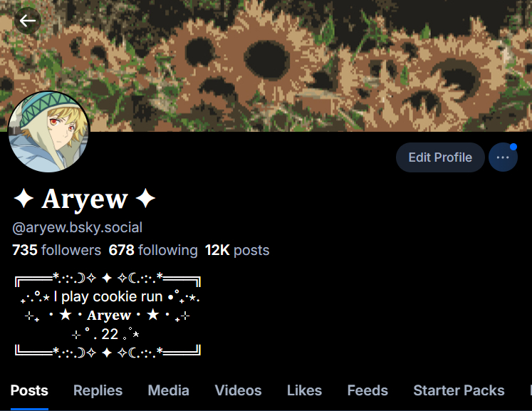Image resolution: width=532 pixels, height=411 pixels.
Task: Open the 735 followers list
Action: (x=57, y=250)
